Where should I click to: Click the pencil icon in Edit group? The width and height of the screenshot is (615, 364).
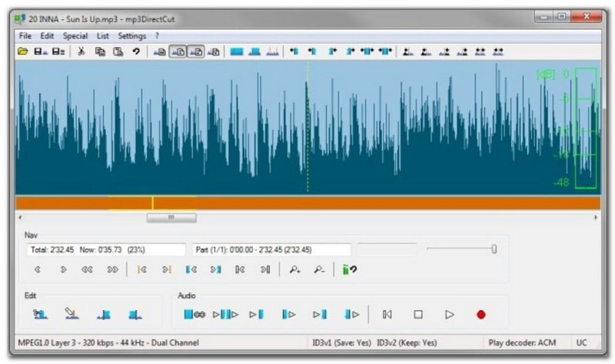click(x=71, y=313)
